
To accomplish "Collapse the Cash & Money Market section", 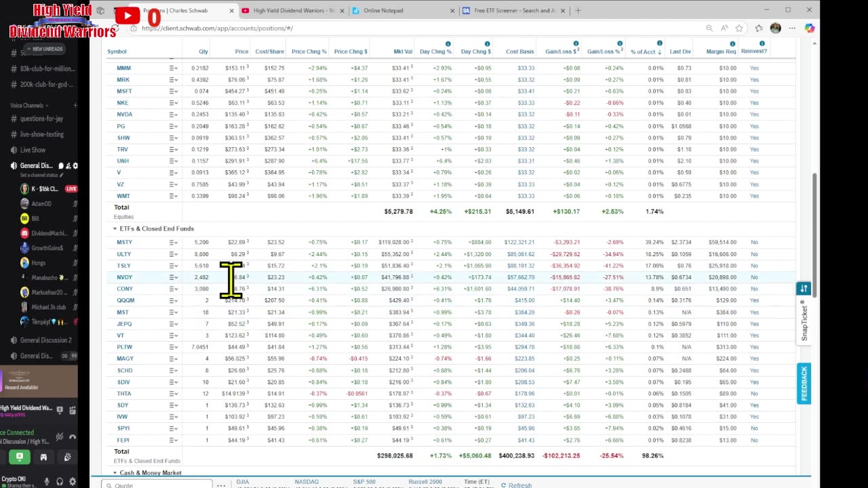I will coord(115,473).
